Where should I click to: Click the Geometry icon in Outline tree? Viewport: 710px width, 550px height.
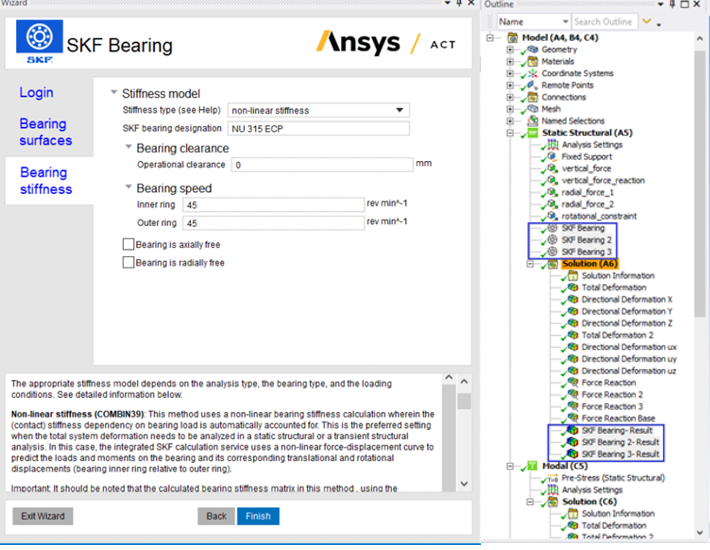(x=533, y=49)
